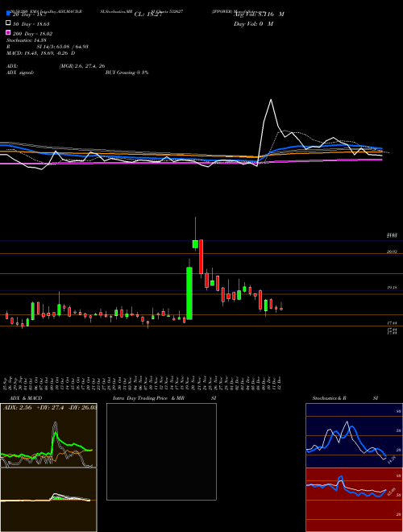Click the 'Day Vol: 0 M' reading
Viewport: 403px width, 532px height.
pos(253,23)
